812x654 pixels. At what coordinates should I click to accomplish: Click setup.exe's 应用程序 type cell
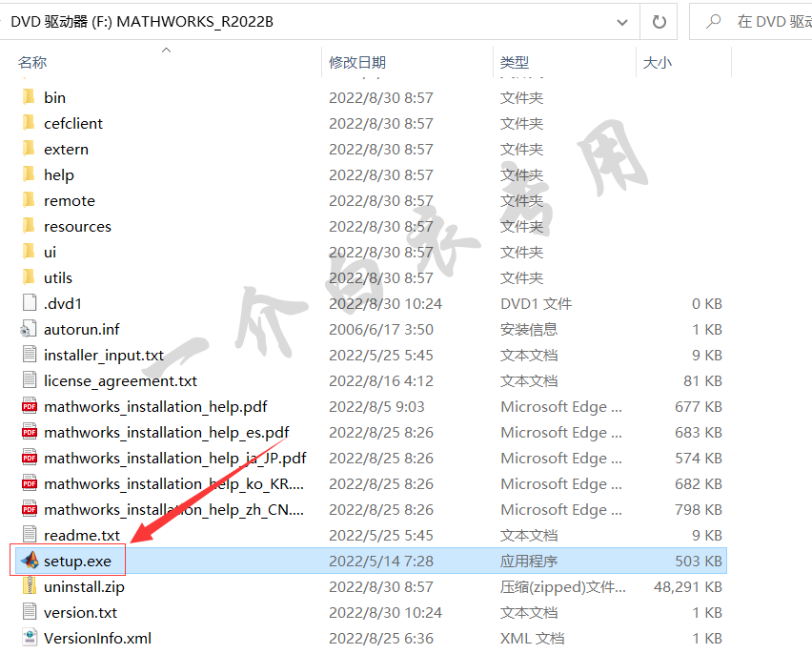click(529, 562)
